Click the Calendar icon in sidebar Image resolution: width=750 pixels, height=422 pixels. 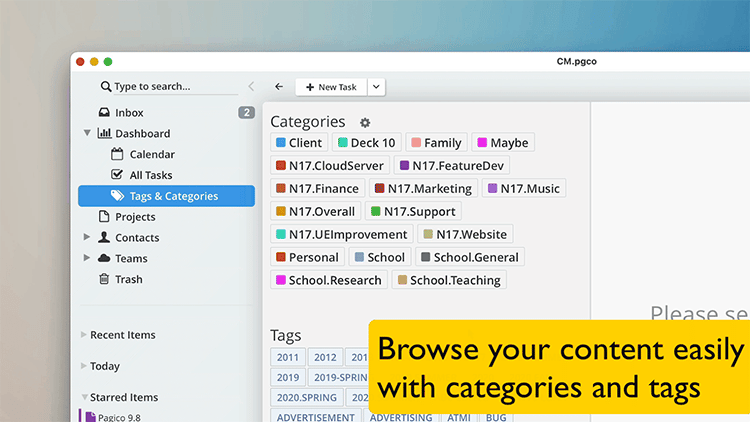coord(117,154)
